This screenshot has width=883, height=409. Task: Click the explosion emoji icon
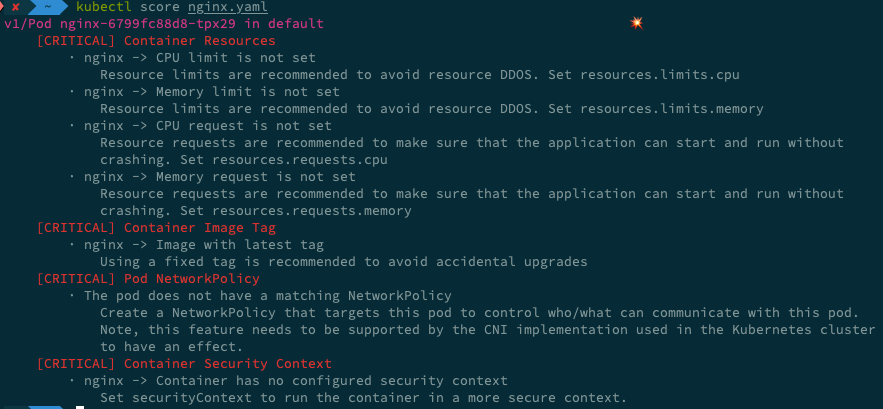637,22
